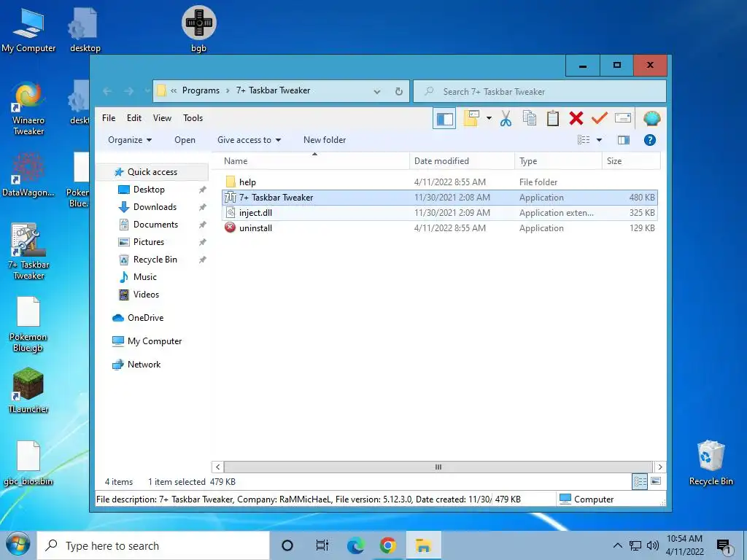Open Music in the navigation pane

(145, 277)
